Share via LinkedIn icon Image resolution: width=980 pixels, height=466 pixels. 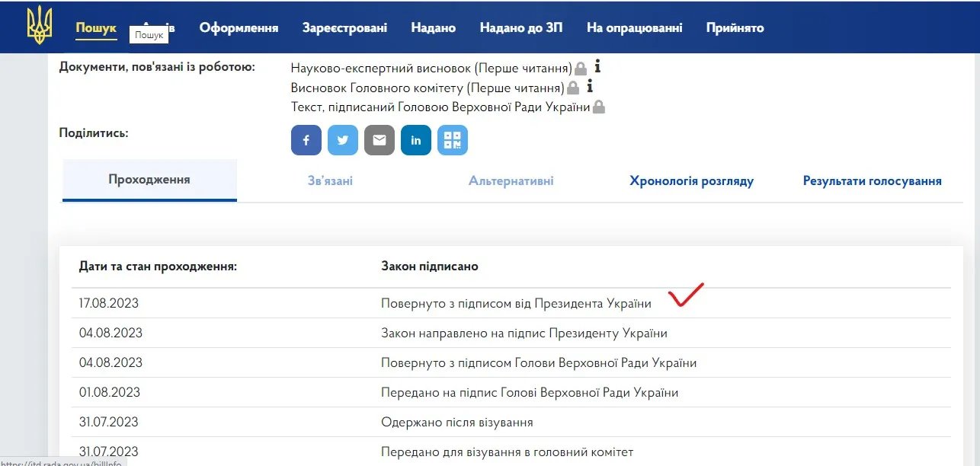point(416,140)
